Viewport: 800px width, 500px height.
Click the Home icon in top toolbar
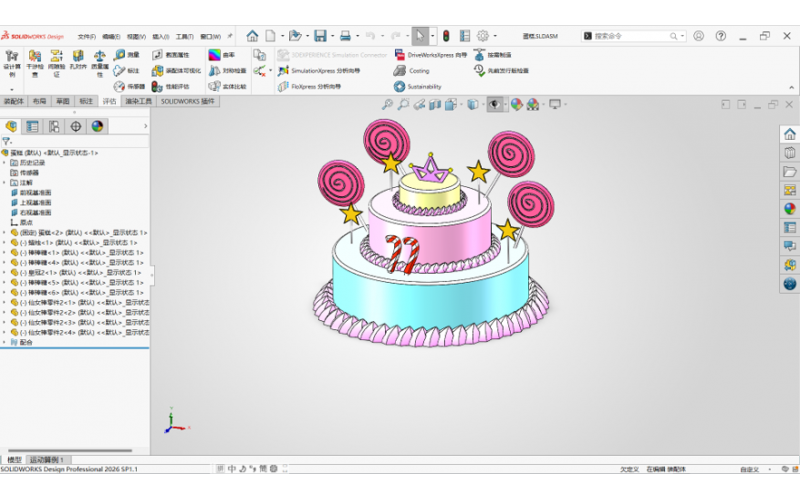pyautogui.click(x=252, y=36)
